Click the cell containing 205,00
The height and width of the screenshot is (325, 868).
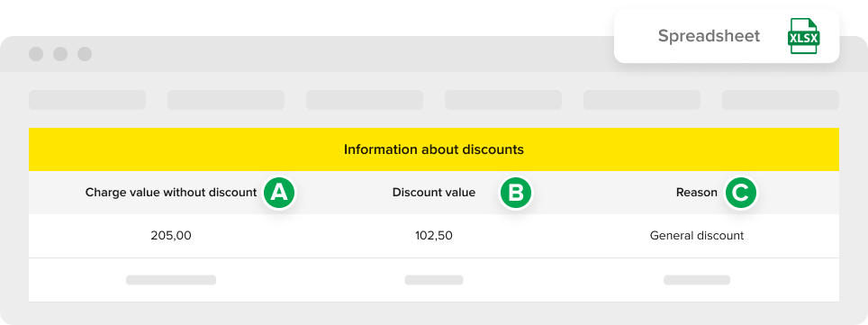pyautogui.click(x=171, y=236)
